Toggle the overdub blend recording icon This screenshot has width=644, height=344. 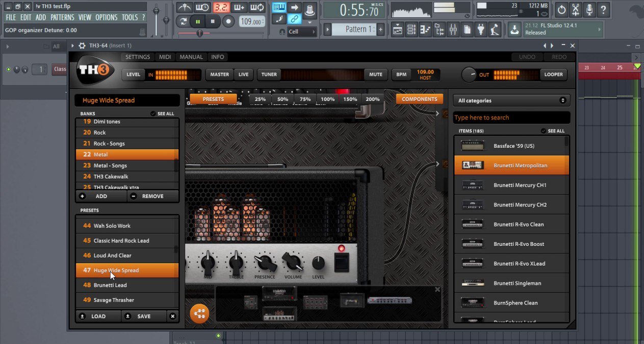pyautogui.click(x=239, y=8)
